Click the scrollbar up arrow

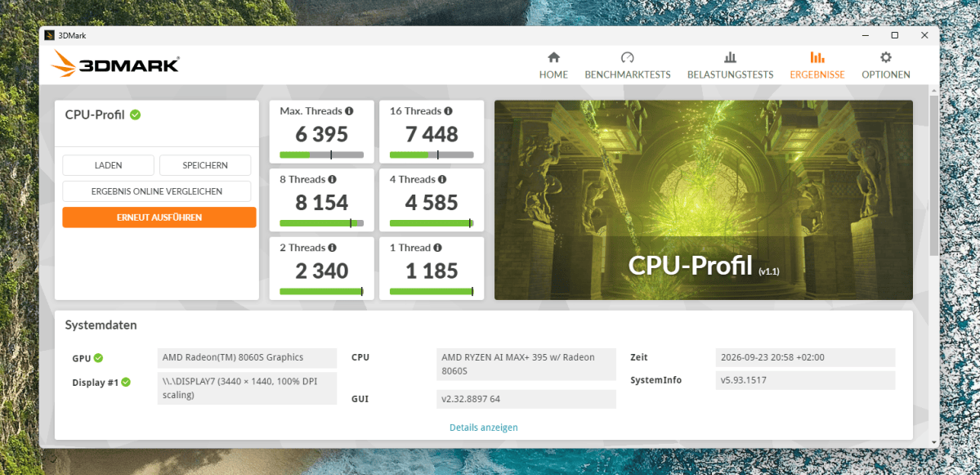click(x=933, y=90)
